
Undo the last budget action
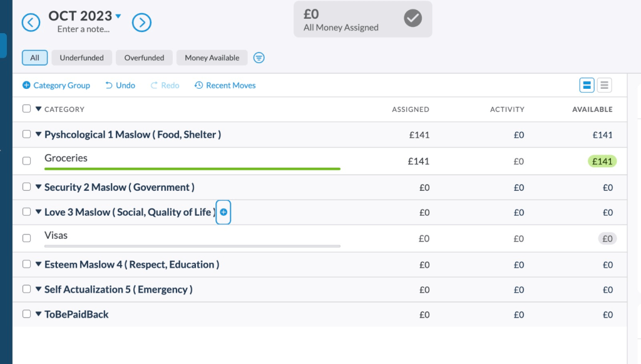[x=120, y=86]
